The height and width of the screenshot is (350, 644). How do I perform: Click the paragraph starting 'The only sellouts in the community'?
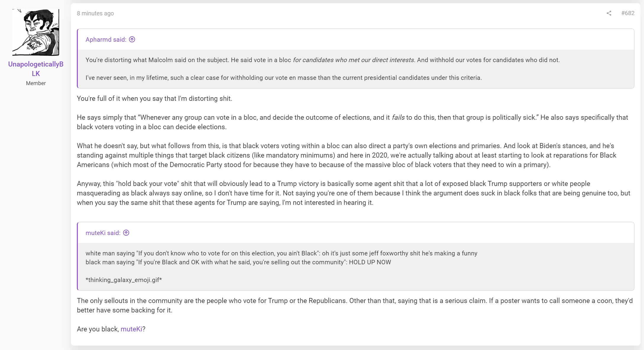tap(355, 305)
